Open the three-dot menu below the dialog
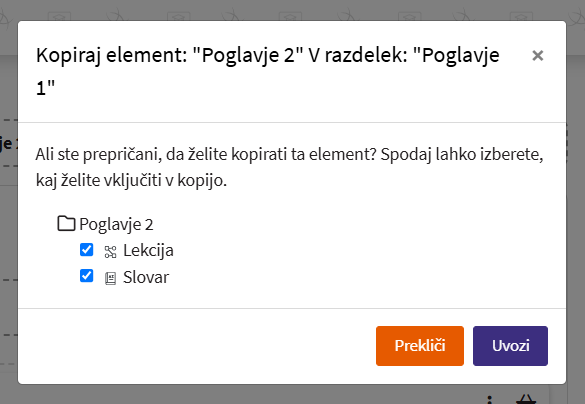This screenshot has height=404, width=585. tap(490, 400)
